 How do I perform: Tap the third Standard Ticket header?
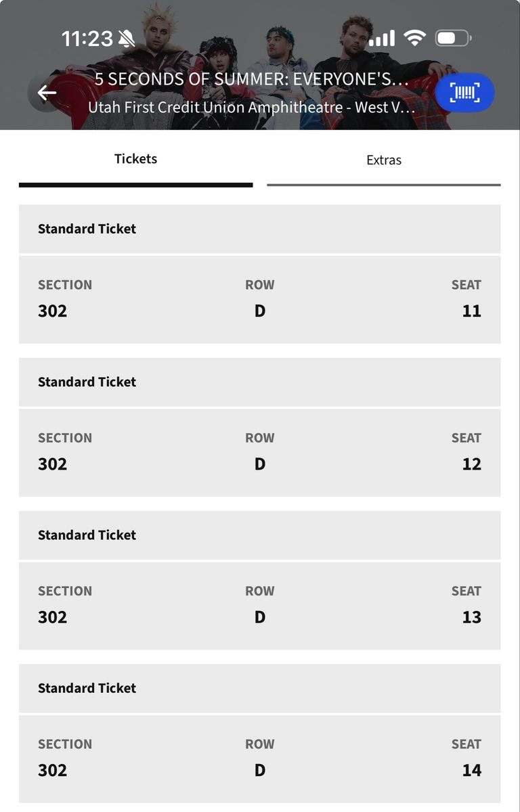(x=260, y=535)
